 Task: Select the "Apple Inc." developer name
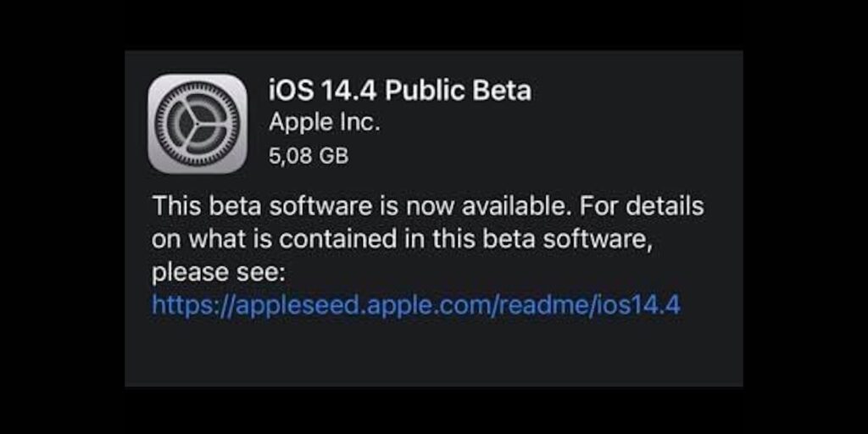click(324, 122)
